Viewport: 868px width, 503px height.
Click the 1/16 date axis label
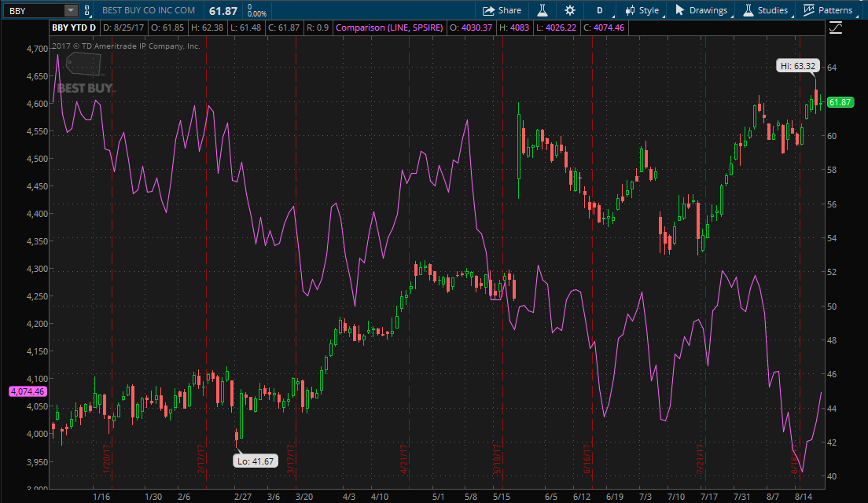[x=101, y=497]
